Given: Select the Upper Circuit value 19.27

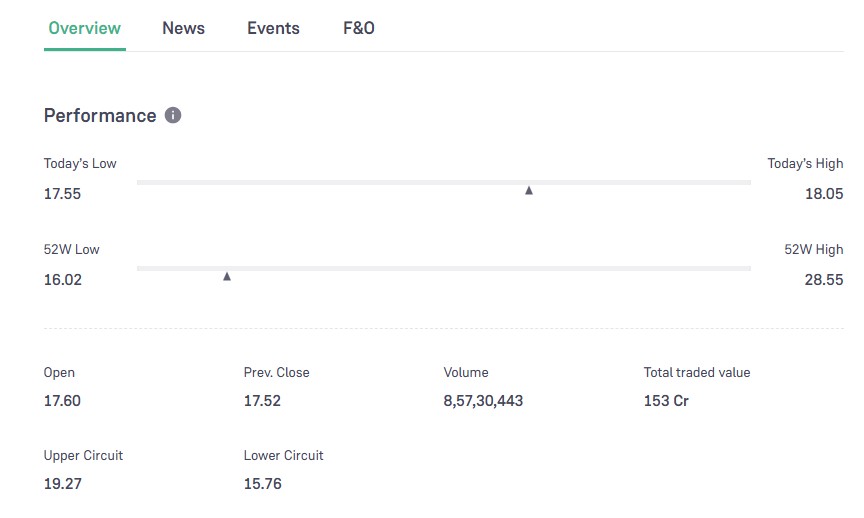Looking at the screenshot, I should (x=62, y=484).
